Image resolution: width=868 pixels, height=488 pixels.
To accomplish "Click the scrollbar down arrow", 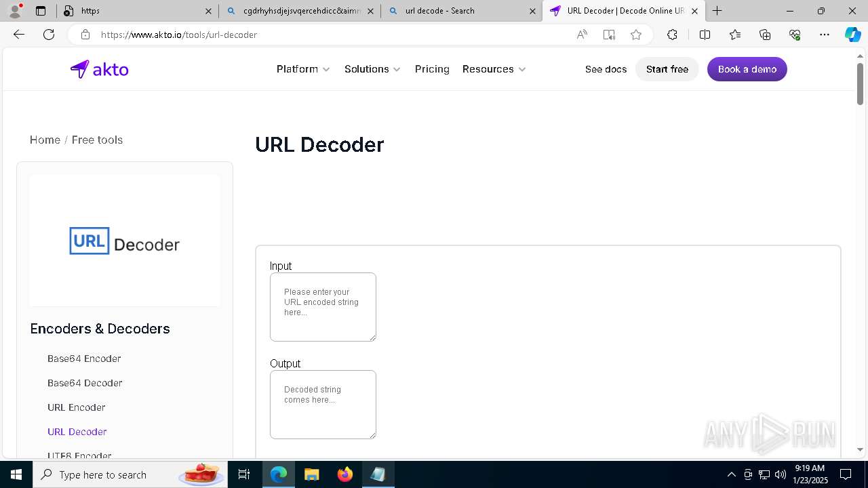I will pyautogui.click(x=860, y=449).
